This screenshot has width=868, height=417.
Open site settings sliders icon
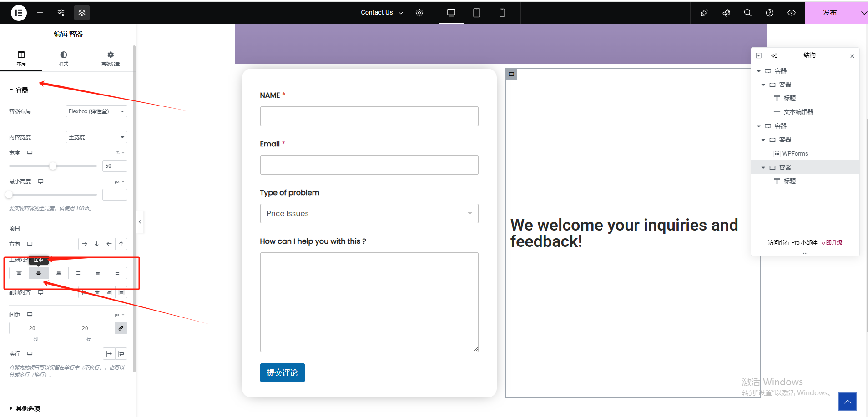(61, 13)
